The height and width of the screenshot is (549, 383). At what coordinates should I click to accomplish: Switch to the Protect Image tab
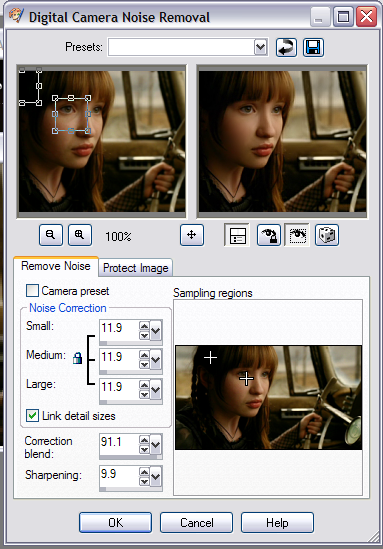[x=136, y=268]
